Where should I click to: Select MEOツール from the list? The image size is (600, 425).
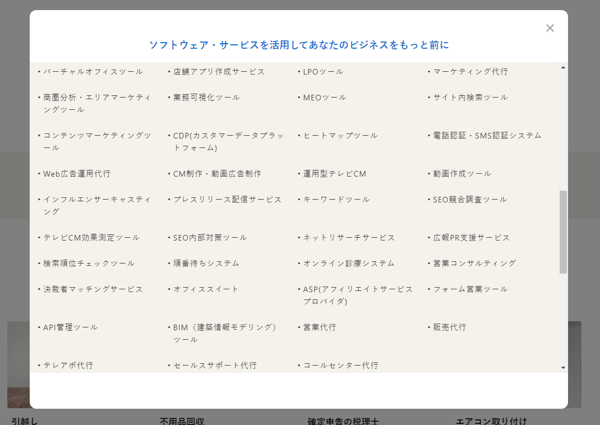(325, 98)
